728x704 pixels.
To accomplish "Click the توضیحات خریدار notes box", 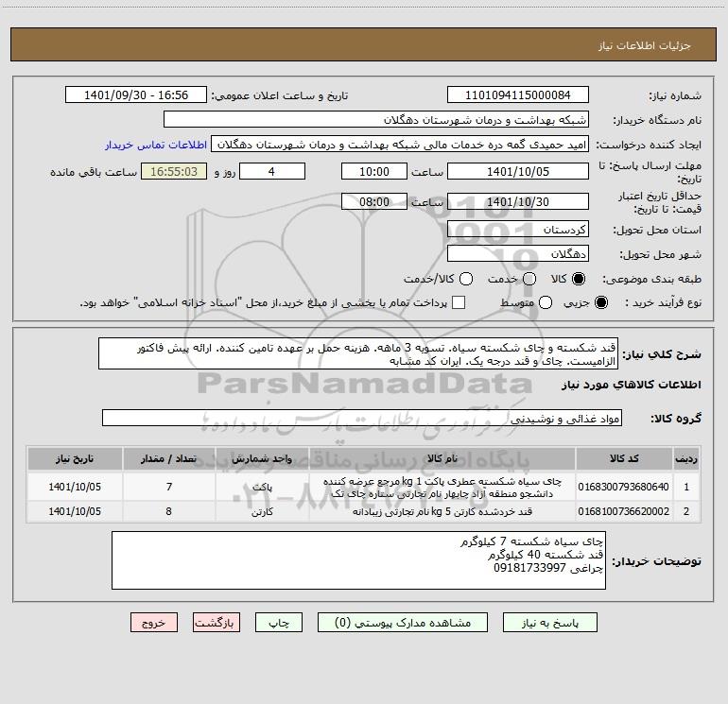I will pyautogui.click(x=358, y=560).
